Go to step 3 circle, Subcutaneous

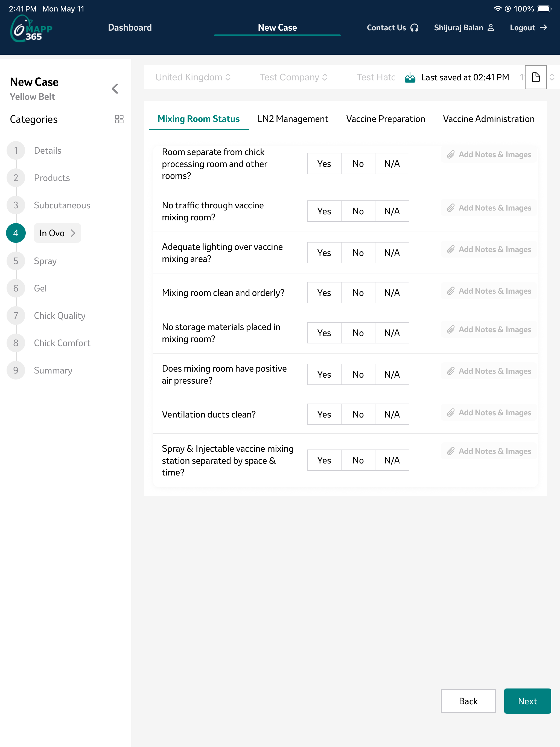16,205
